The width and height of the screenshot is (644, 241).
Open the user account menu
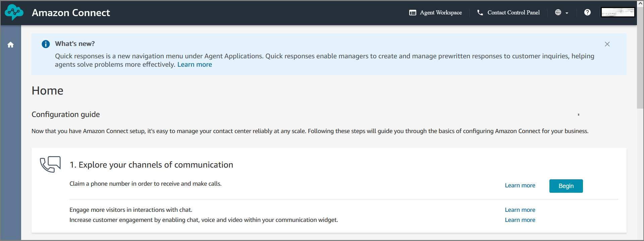[x=618, y=12]
